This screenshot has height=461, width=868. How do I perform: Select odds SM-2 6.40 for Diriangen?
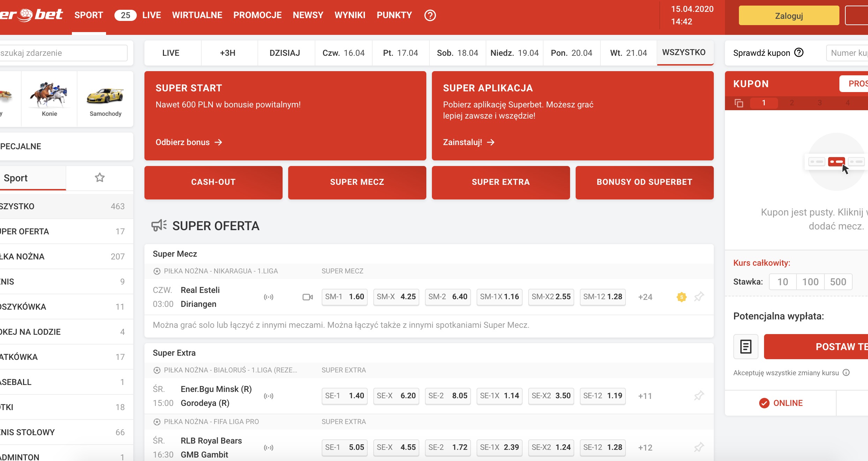[448, 297]
